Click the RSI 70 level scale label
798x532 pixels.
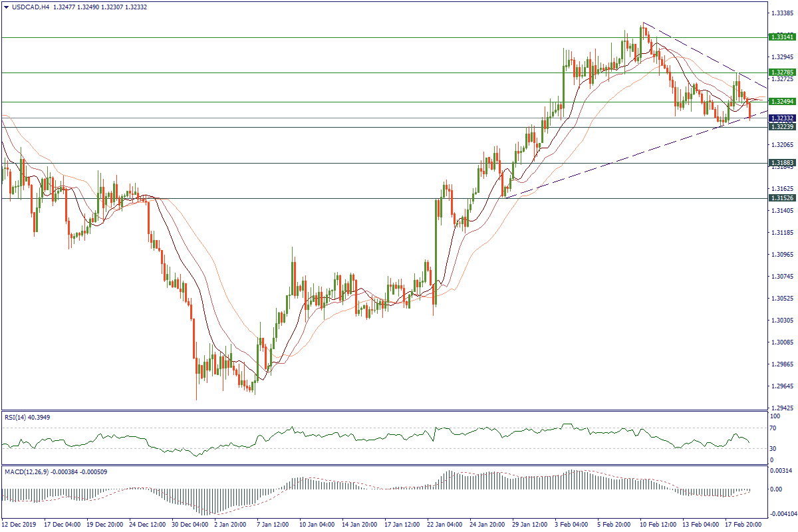click(x=773, y=430)
